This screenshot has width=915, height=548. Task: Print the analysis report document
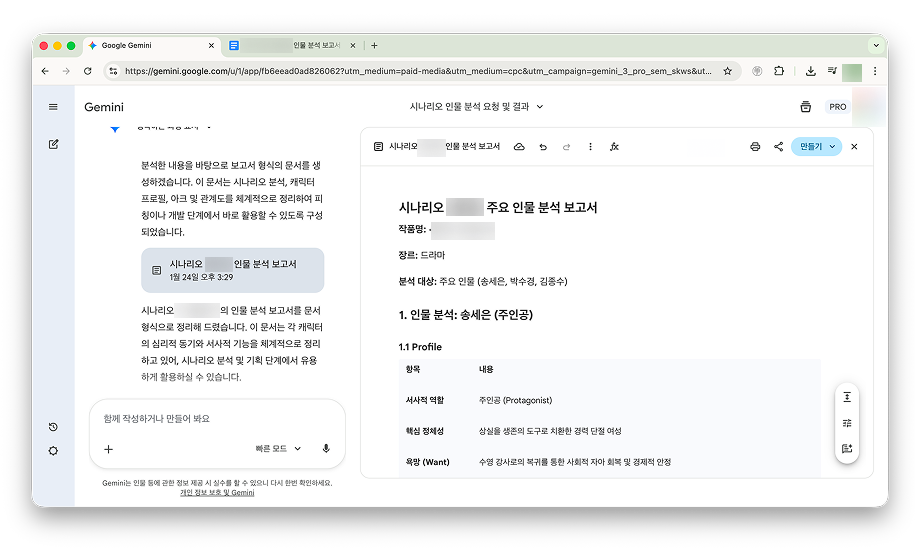755,146
